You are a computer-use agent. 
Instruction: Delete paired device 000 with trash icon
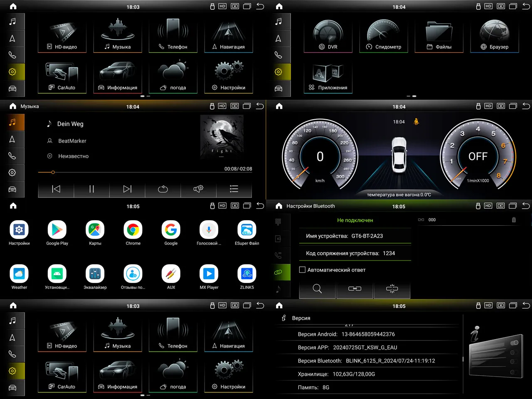click(514, 220)
